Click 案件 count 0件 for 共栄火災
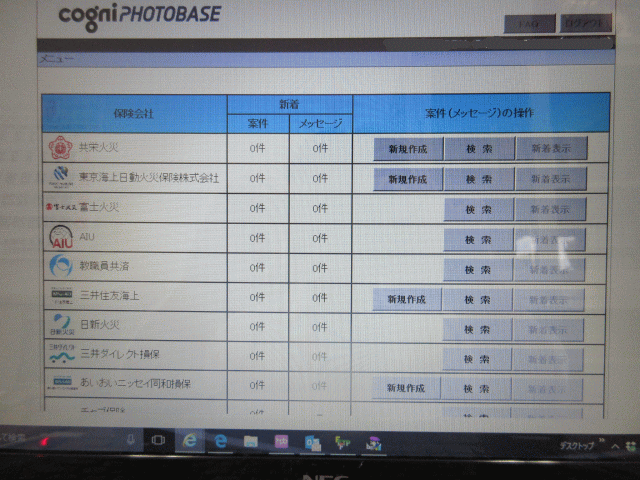The width and height of the screenshot is (640, 480). [258, 148]
